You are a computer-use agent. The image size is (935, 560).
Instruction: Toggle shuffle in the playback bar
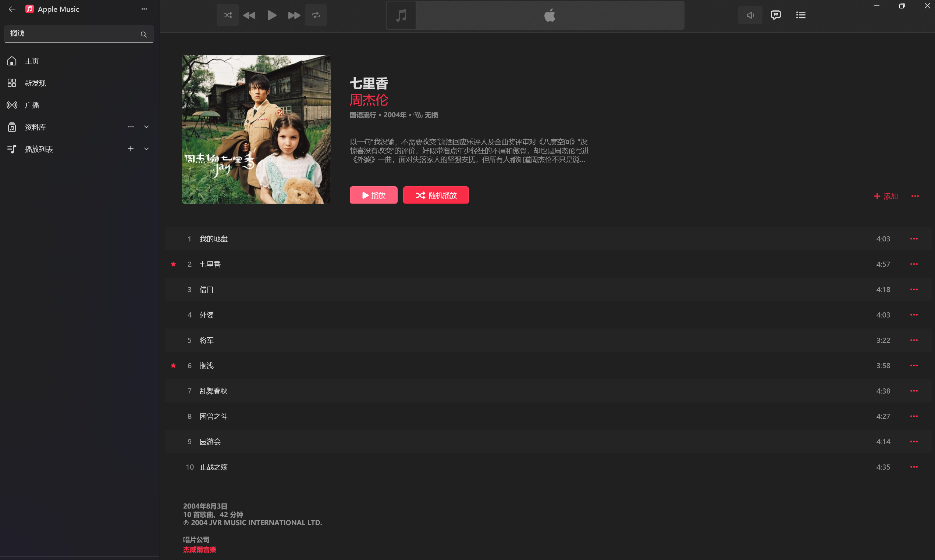pyautogui.click(x=227, y=15)
